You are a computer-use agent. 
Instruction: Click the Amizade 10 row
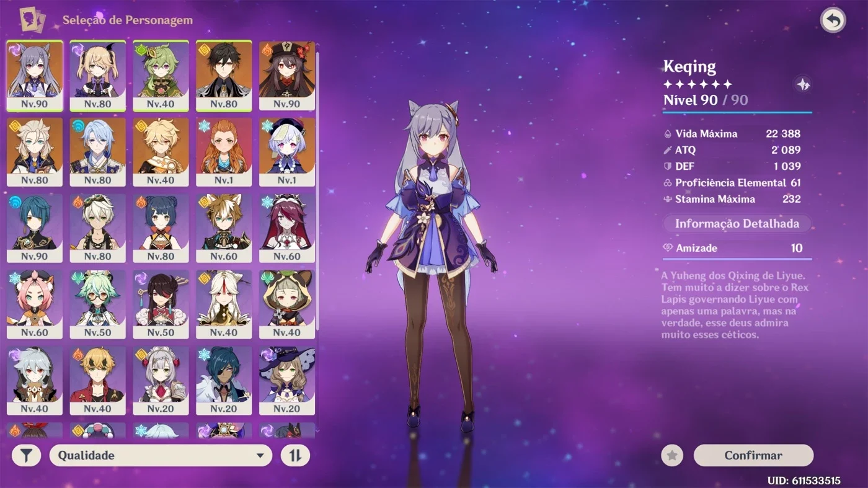point(733,248)
